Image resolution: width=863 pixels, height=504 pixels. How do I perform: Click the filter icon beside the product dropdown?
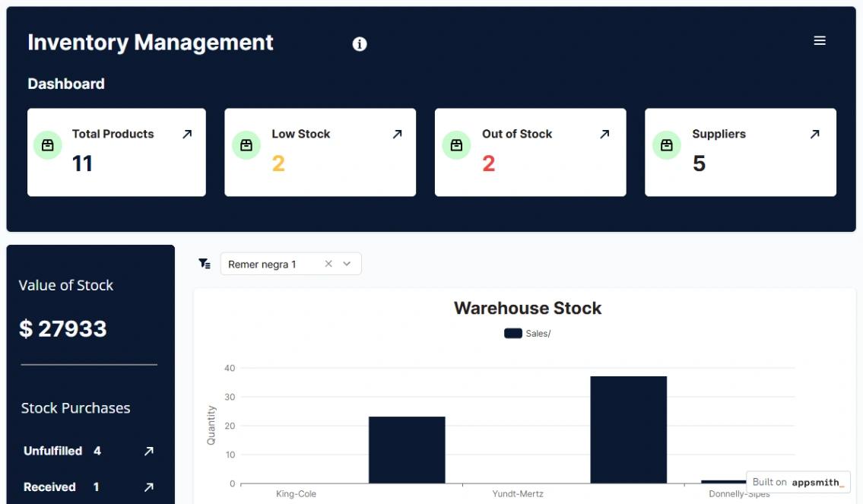point(205,264)
